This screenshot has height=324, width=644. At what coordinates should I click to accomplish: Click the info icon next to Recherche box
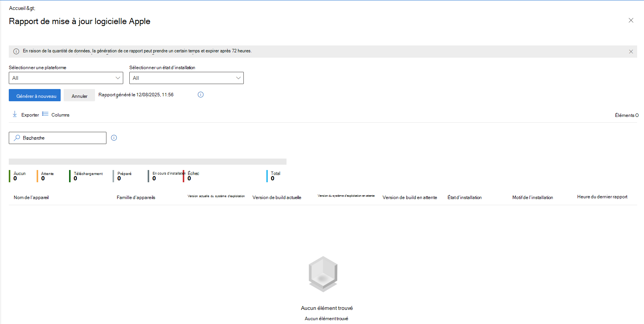(114, 138)
